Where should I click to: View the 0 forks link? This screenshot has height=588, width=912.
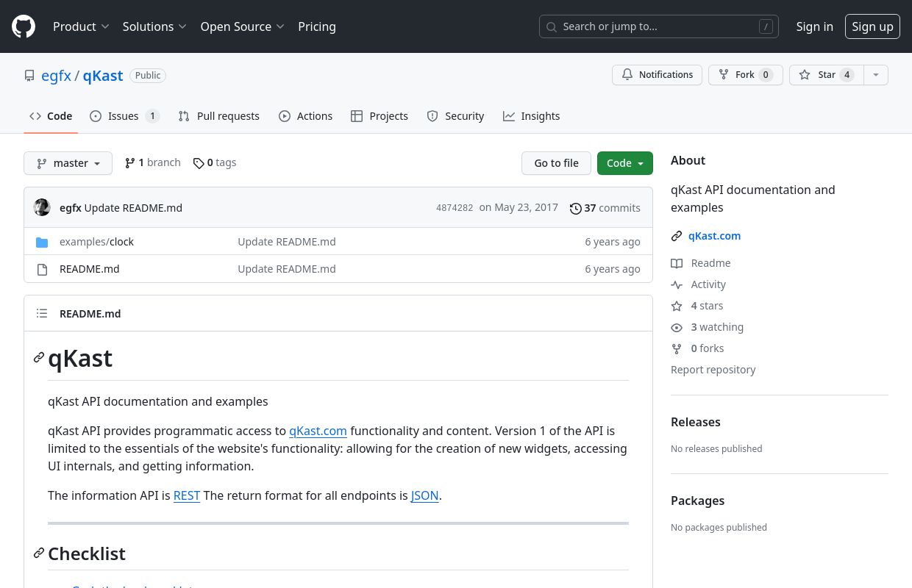697,348
